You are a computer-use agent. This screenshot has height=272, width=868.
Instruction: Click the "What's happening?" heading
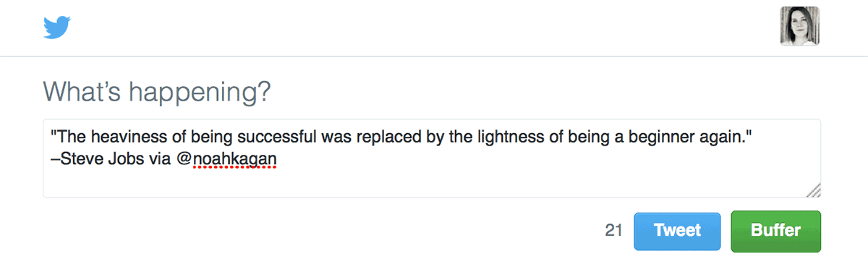click(157, 92)
